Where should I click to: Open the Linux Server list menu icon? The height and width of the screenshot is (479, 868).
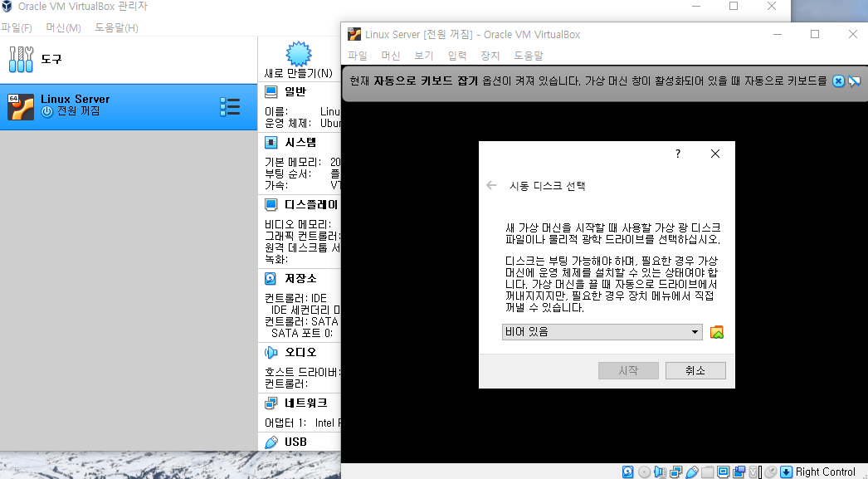[230, 107]
